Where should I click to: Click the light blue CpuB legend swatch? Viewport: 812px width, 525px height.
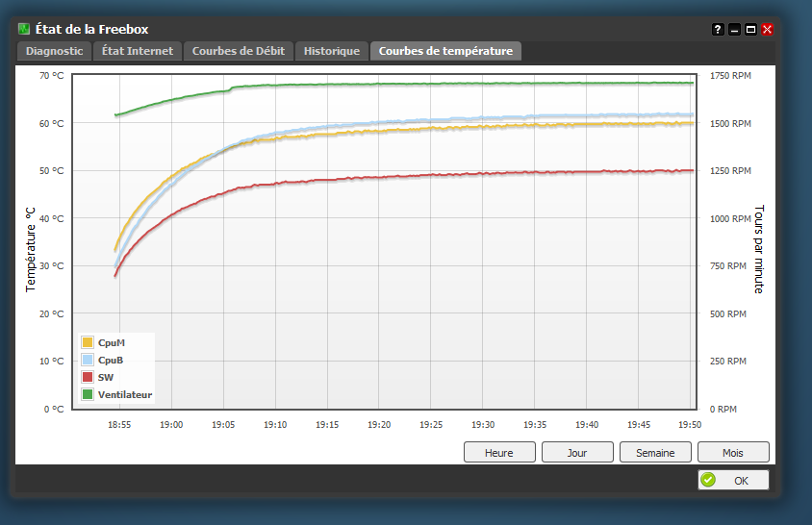coord(88,360)
